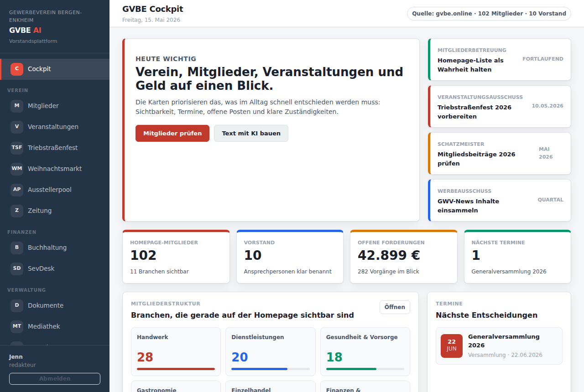Viewport: 584px width, 392px height.
Task: Click the Z Zeitung icon
Action: pyautogui.click(x=17, y=211)
